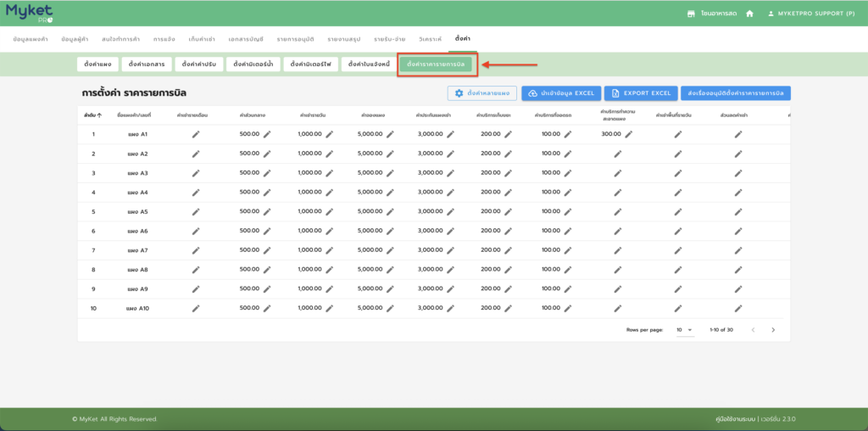Sort table by the ลำดับ column arrow

click(x=99, y=115)
